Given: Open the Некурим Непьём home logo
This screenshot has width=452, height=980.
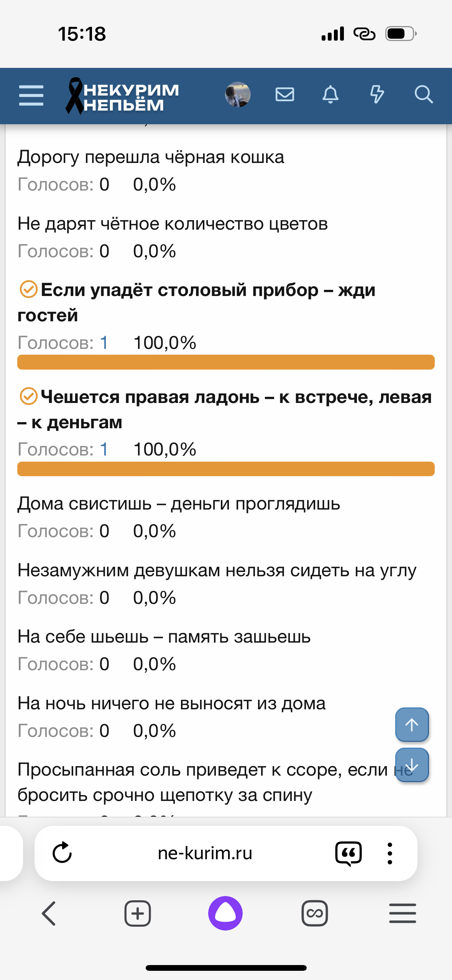Looking at the screenshot, I should click(x=123, y=96).
